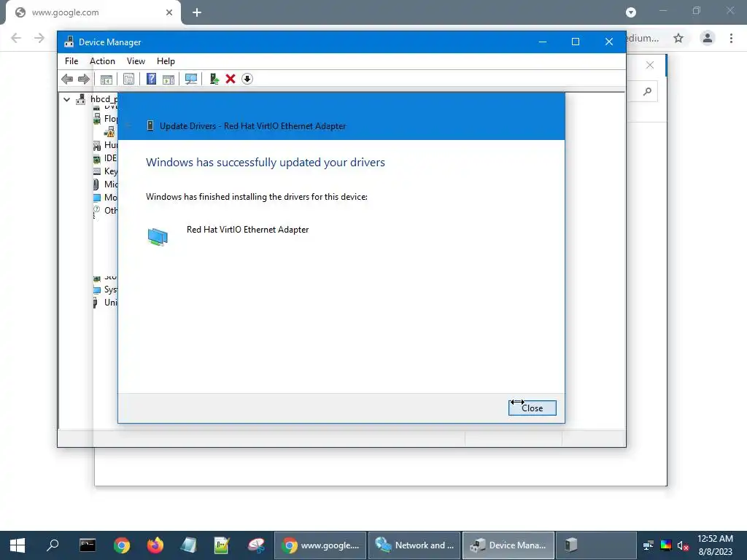Close the background panel with its X
This screenshot has height=560, width=747.
(650, 65)
